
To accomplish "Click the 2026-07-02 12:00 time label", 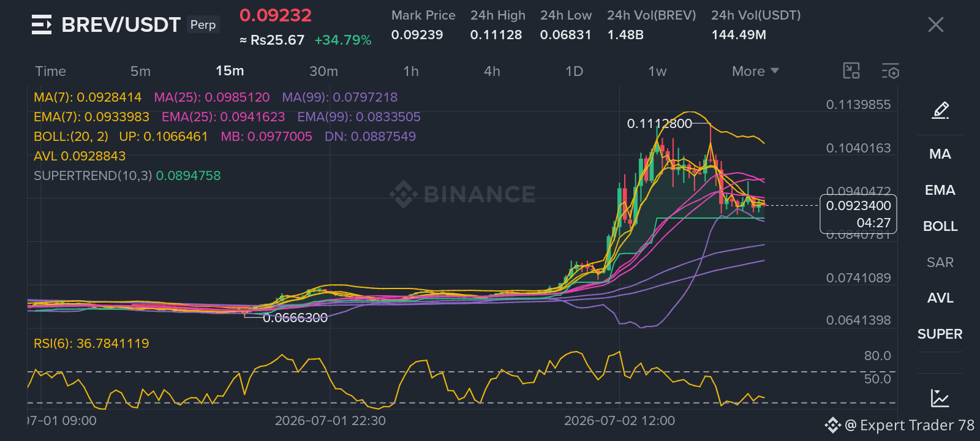I will [619, 421].
